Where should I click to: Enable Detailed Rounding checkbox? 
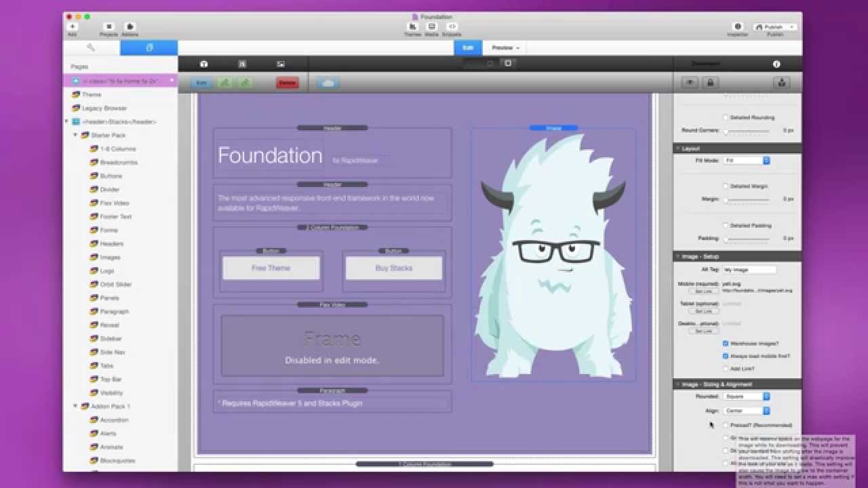pos(726,117)
